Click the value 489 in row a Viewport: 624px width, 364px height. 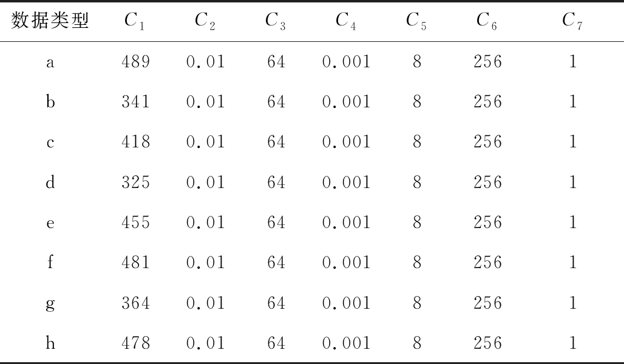[x=135, y=62]
